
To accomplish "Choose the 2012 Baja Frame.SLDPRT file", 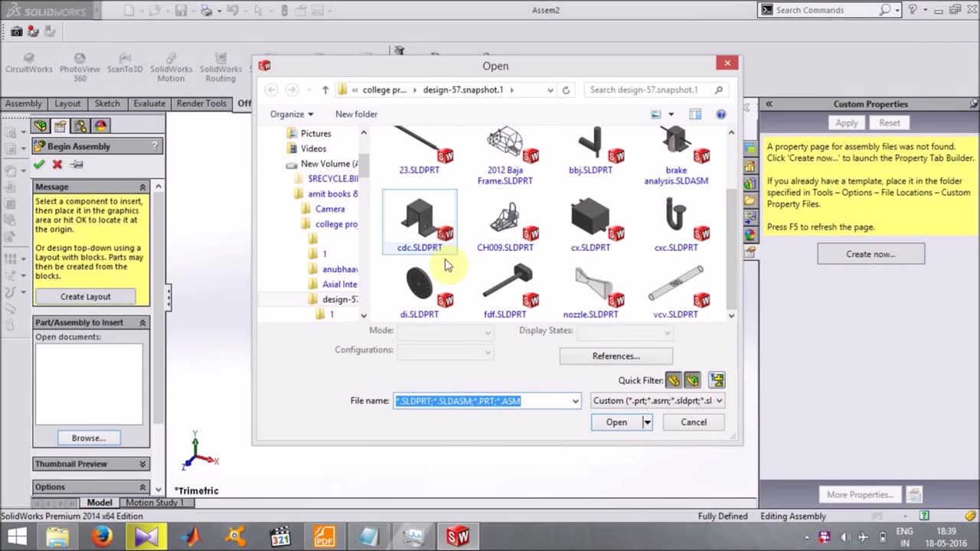I will [505, 157].
